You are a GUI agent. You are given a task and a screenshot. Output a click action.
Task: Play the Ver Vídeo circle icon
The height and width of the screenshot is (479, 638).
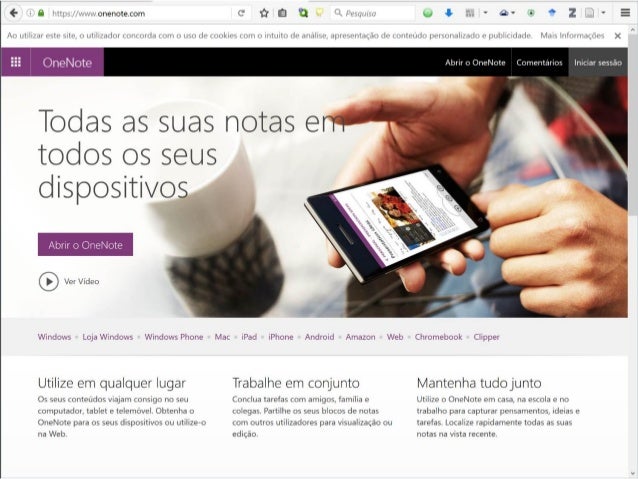(x=49, y=282)
